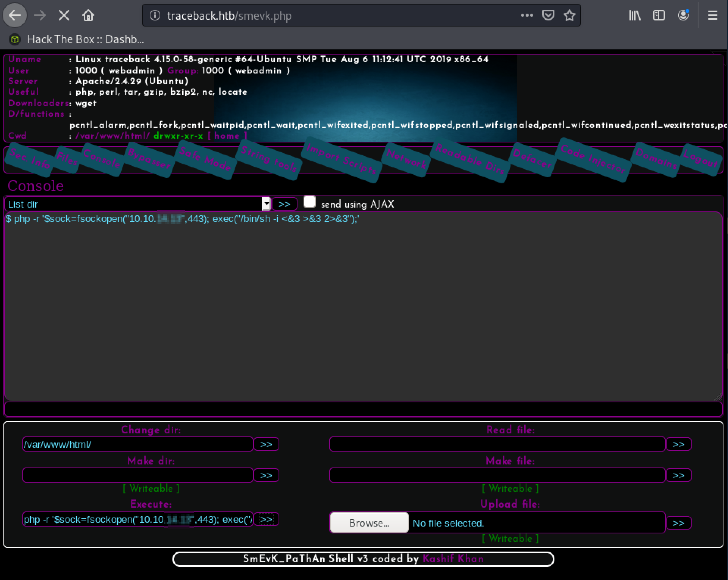Click the browser forward arrow
This screenshot has width=728, height=580.
[40, 16]
